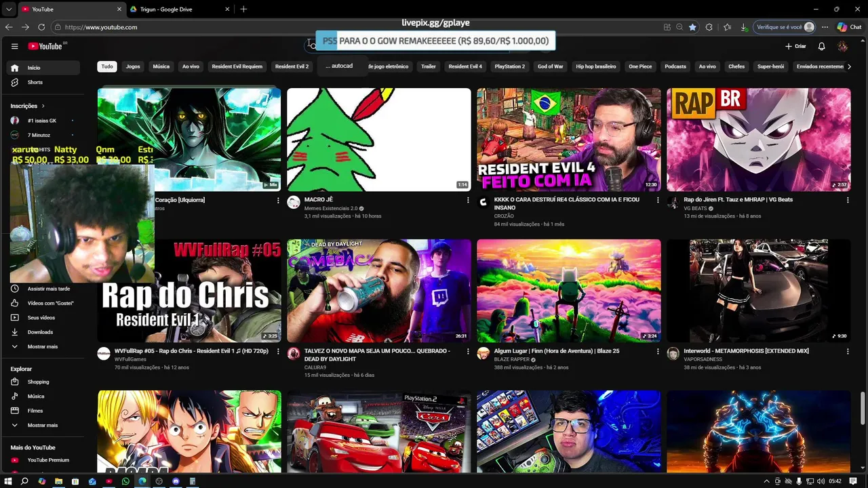
Task: Select the Resident Evil Requiem chip
Action: (237, 66)
